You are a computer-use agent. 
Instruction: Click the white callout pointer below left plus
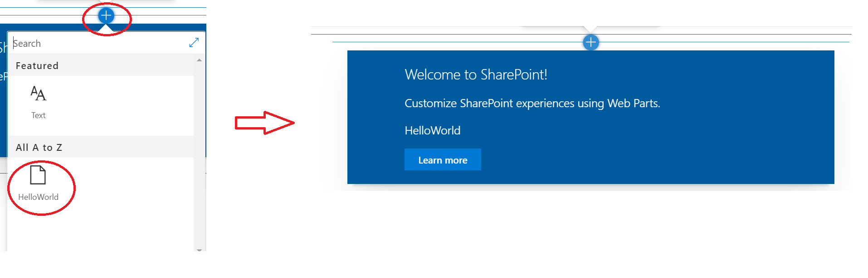(x=106, y=29)
